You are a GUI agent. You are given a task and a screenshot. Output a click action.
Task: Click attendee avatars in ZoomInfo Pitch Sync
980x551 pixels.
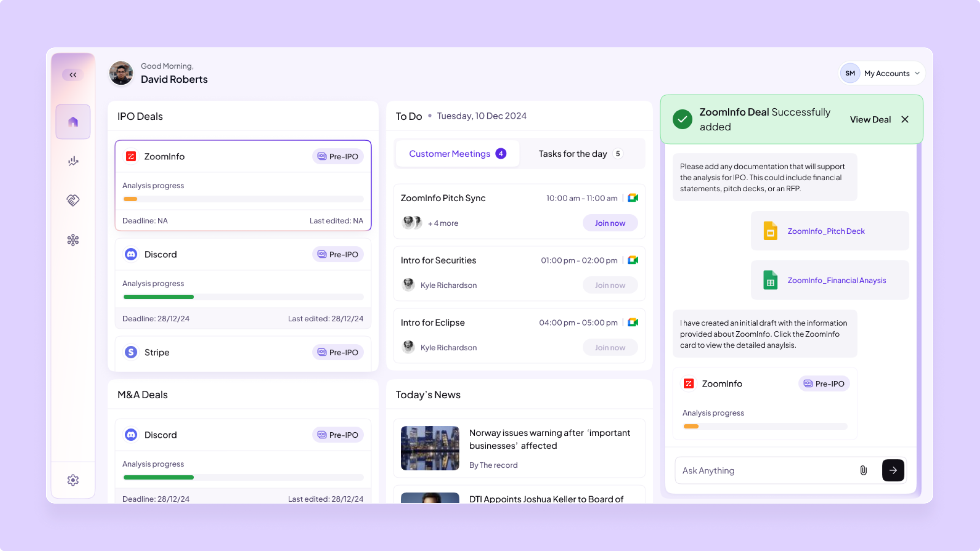[412, 222]
